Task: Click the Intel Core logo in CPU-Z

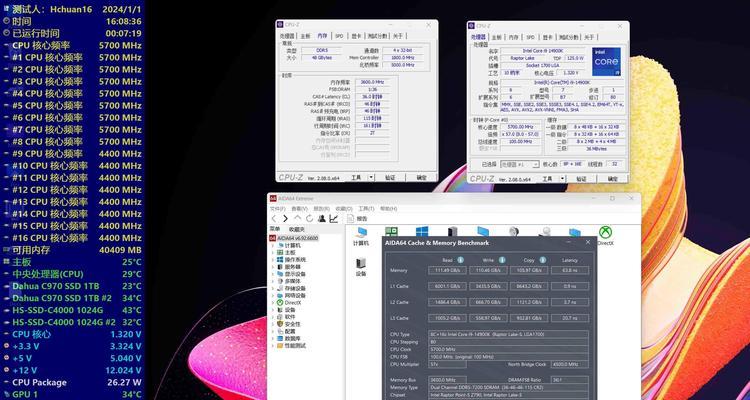Action: pyautogui.click(x=607, y=61)
